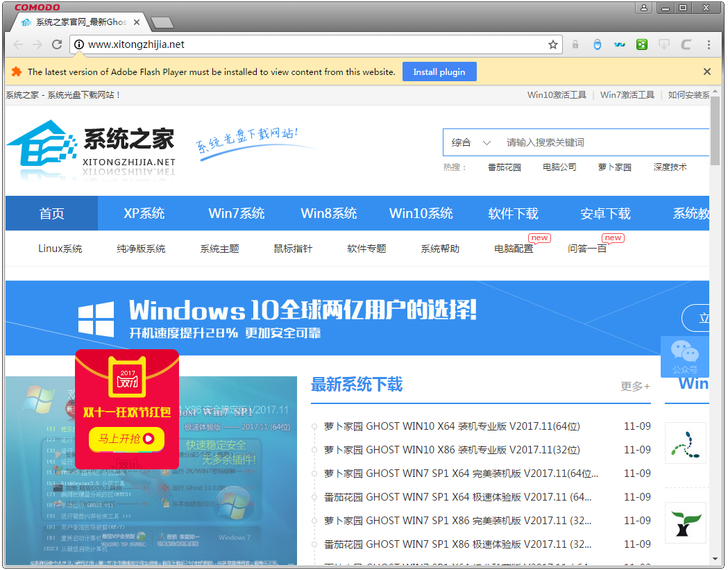
Task: Open 萝卜家园 GHOST WIN10 X64 装机专业版 download
Action: 452,426
